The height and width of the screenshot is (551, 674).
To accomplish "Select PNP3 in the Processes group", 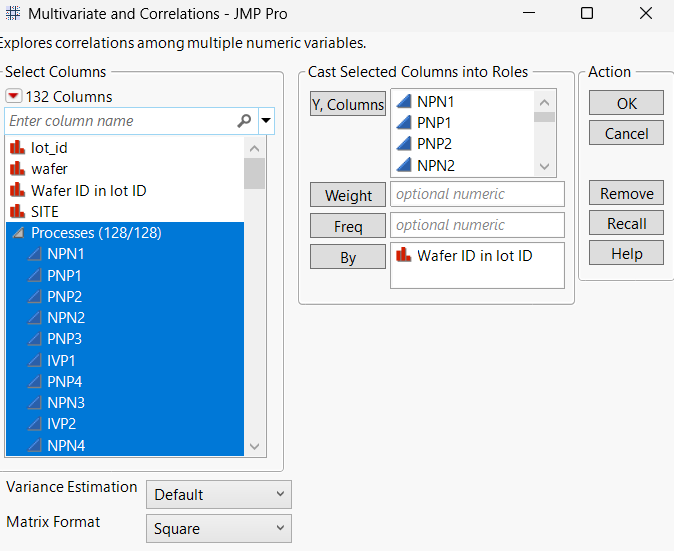I will tap(64, 339).
